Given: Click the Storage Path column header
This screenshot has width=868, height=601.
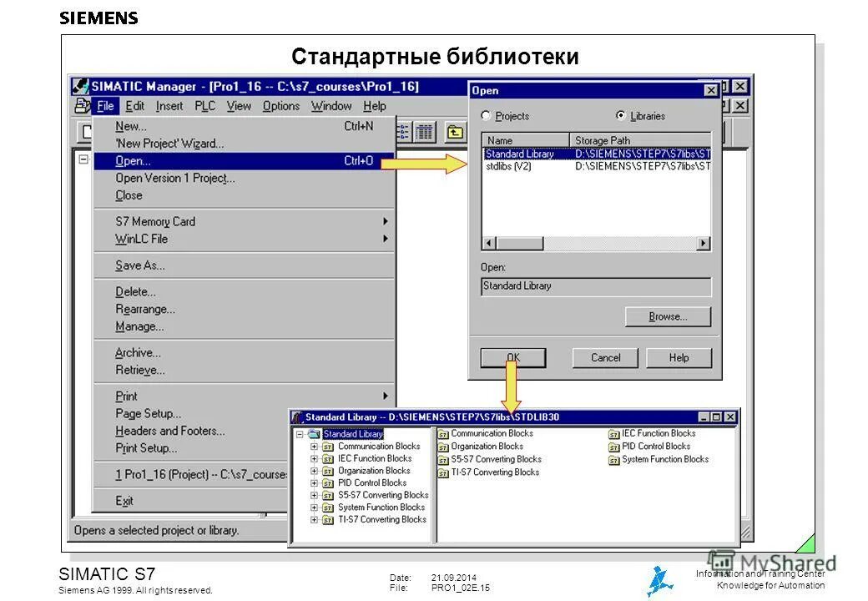Looking at the screenshot, I should coord(640,140).
